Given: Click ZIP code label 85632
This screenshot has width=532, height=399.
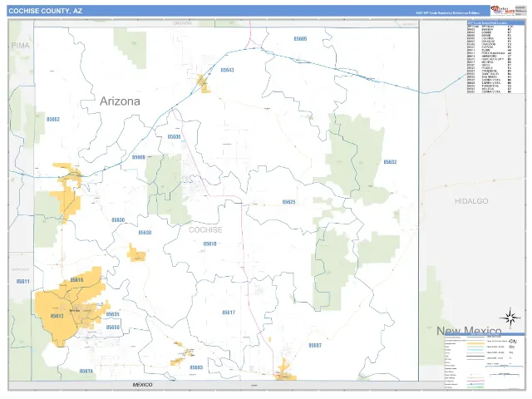Looking at the screenshot, I should 390,162.
